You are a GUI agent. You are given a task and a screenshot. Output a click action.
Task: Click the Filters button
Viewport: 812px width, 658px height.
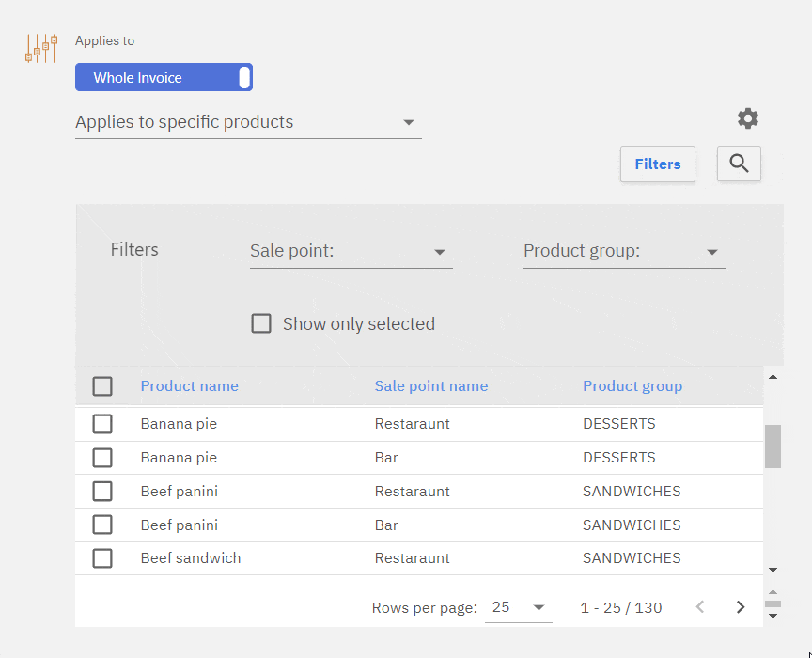[x=657, y=164]
